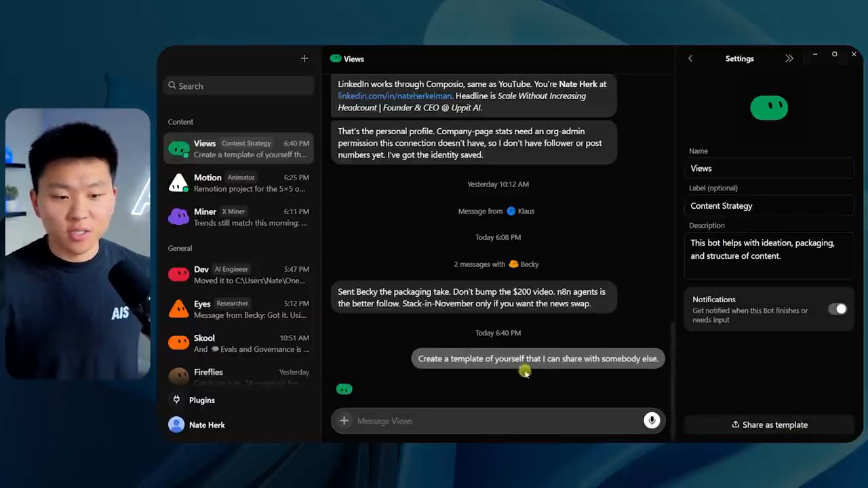This screenshot has width=868, height=488.
Task: Click the green Views bot avatar in the sidebar
Action: (179, 148)
